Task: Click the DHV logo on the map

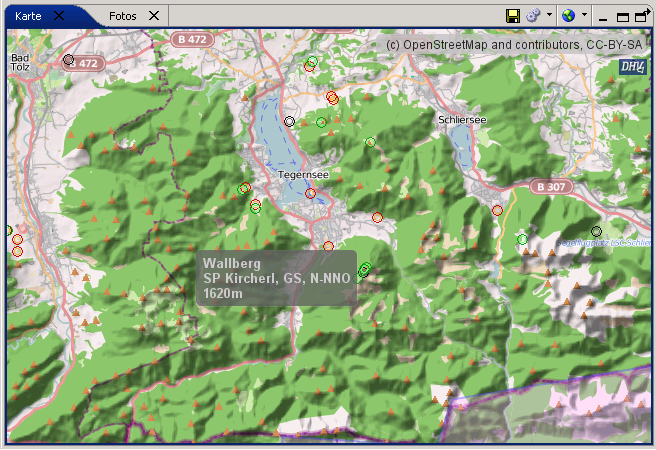Action: pos(633,66)
